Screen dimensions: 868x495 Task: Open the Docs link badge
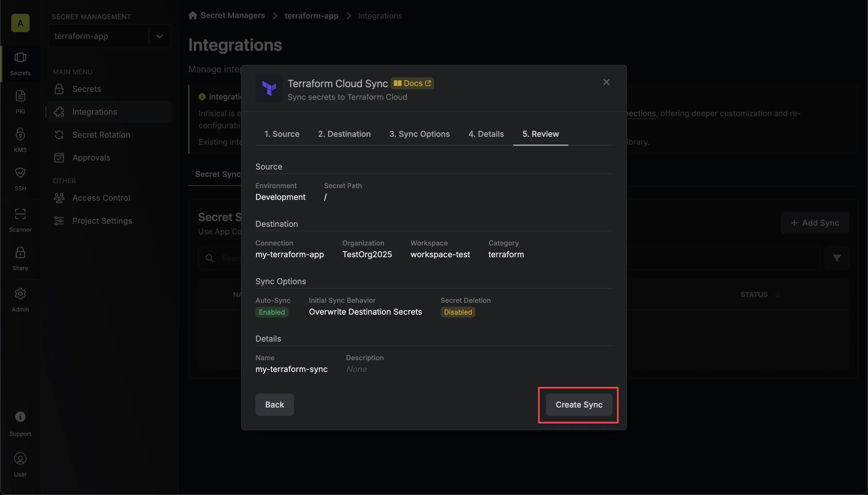[412, 83]
